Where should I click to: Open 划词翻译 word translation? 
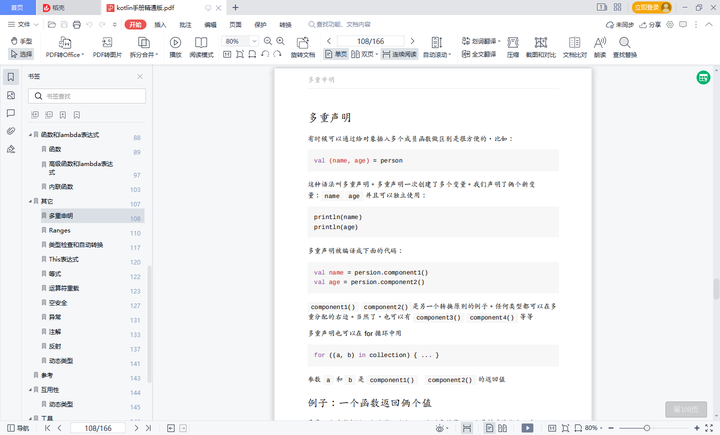click(x=481, y=41)
